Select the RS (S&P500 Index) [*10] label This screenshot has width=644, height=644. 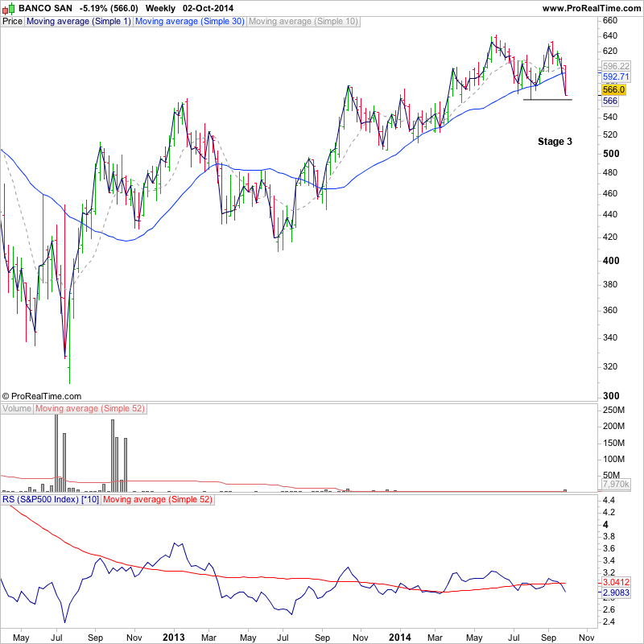pos(51,499)
